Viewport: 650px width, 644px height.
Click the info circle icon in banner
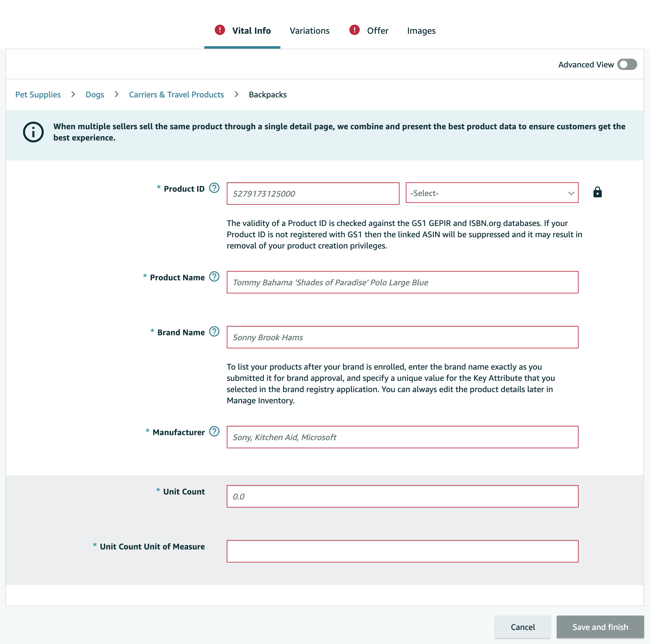[33, 132]
